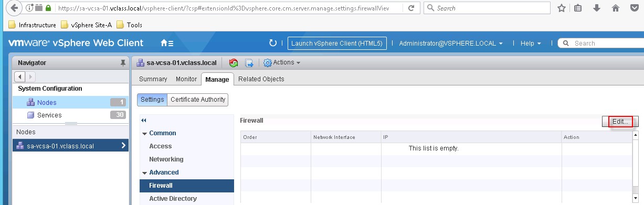Viewport: 644px width, 205px height.
Task: Open the Actions dropdown menu
Action: pos(282,62)
